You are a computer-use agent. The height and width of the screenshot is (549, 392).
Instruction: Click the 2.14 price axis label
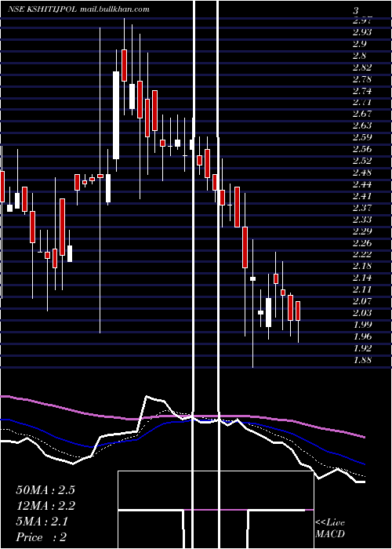pos(362,278)
